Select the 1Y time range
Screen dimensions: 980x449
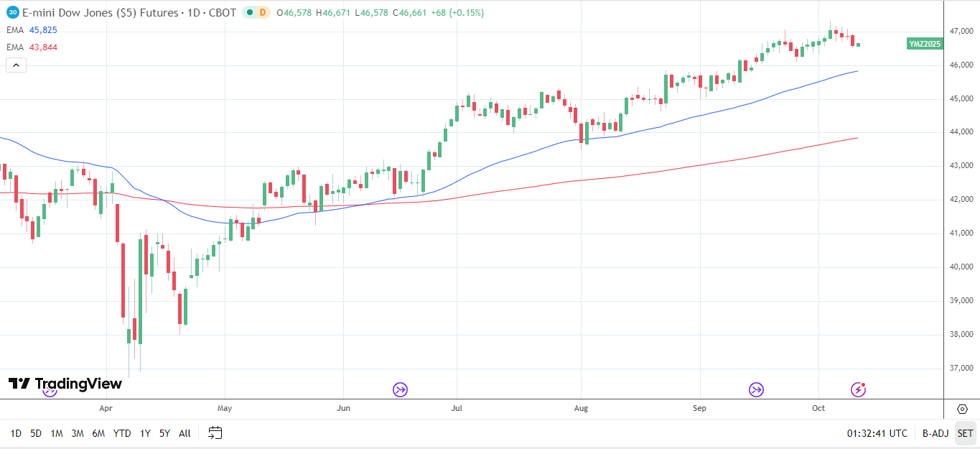click(145, 433)
